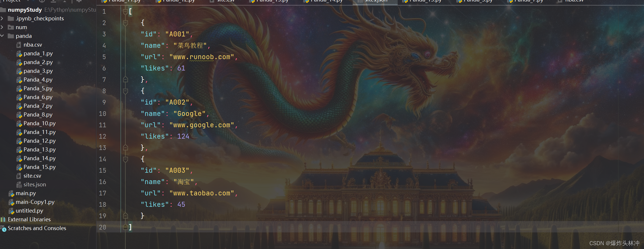Click the "www.runoob.com" url value

(x=202, y=57)
